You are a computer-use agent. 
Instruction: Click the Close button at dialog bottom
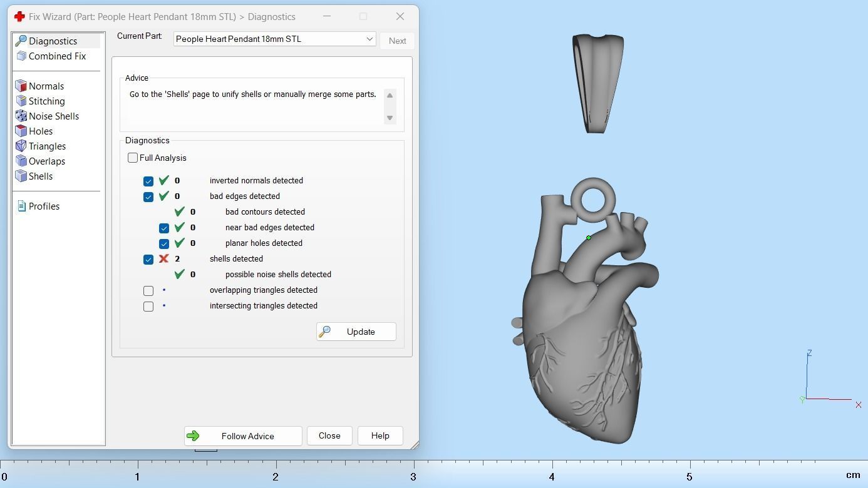point(329,435)
